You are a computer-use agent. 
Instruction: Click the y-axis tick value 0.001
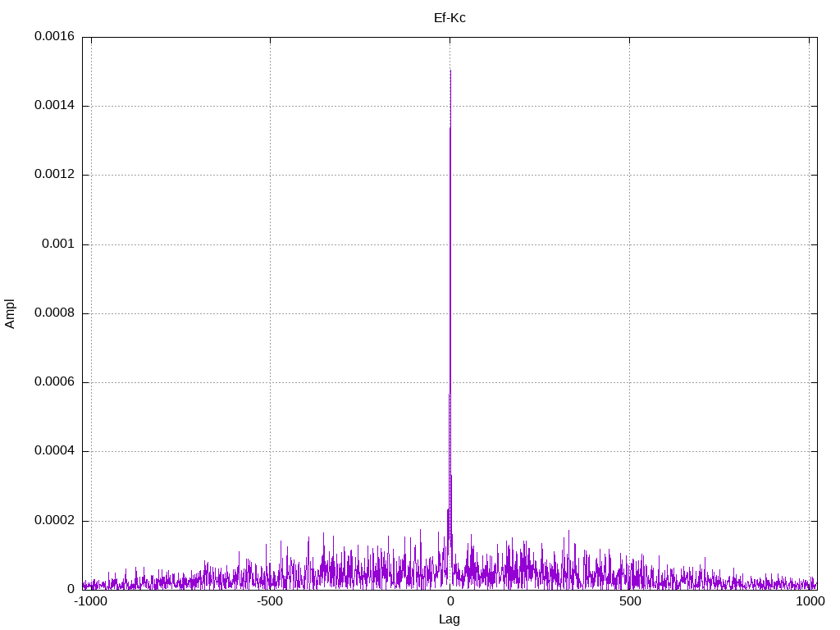click(x=58, y=244)
